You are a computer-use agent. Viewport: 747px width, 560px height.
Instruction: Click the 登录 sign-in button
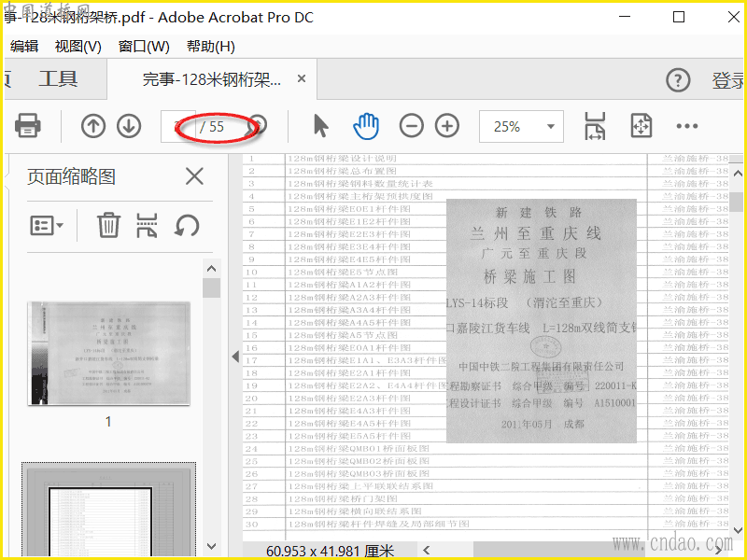pos(728,80)
